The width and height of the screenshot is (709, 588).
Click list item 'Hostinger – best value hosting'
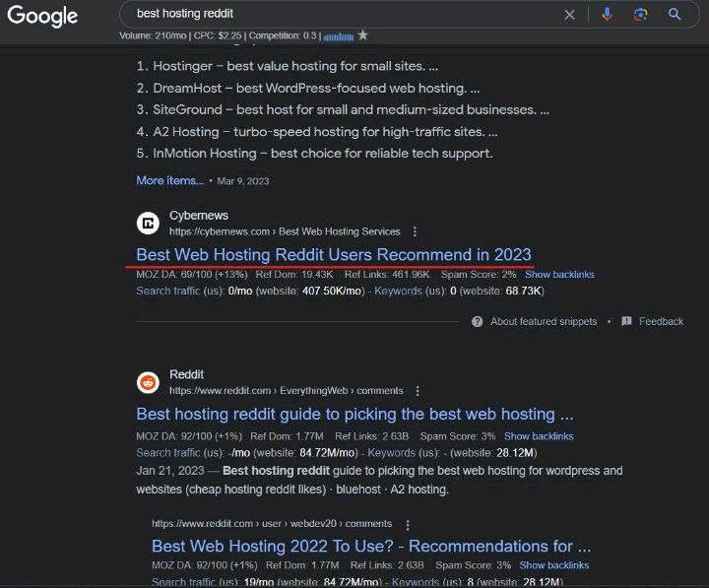point(288,66)
